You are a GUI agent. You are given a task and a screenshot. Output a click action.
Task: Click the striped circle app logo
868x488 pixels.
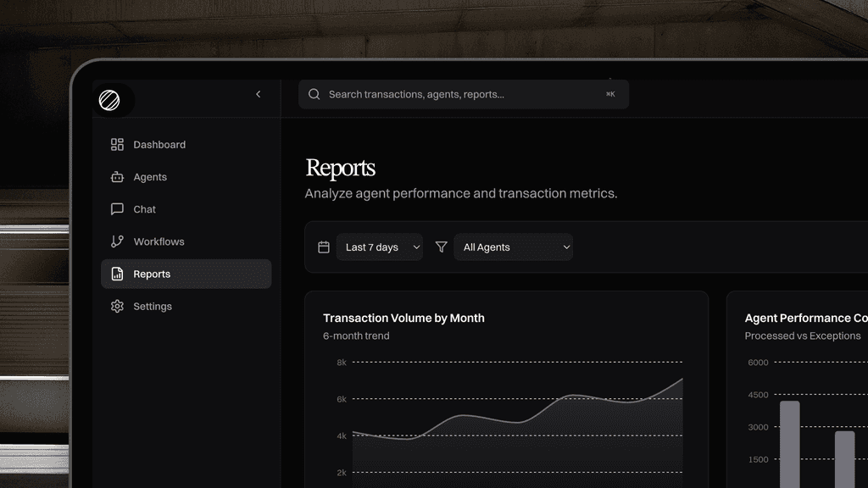109,100
